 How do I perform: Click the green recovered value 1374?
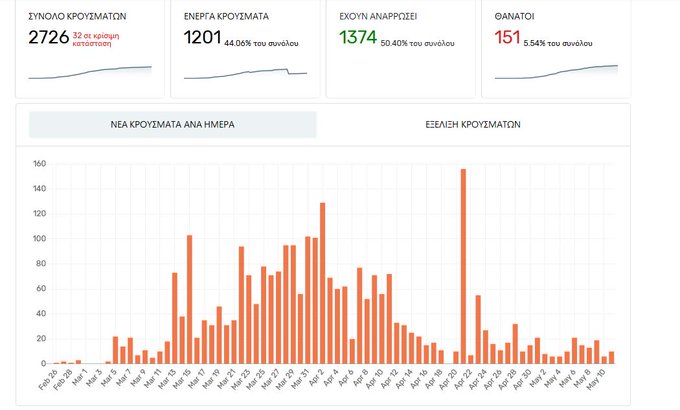pyautogui.click(x=358, y=37)
